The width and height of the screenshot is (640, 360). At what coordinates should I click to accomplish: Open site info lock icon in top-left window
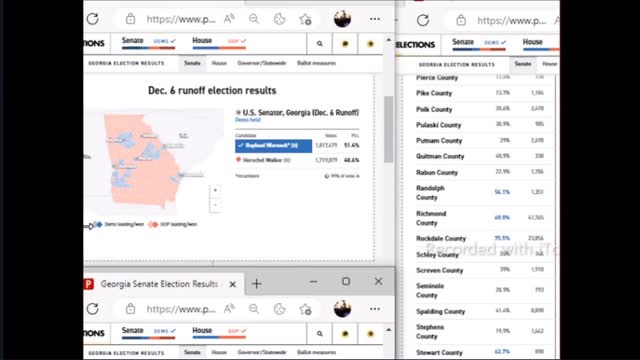tap(130, 19)
